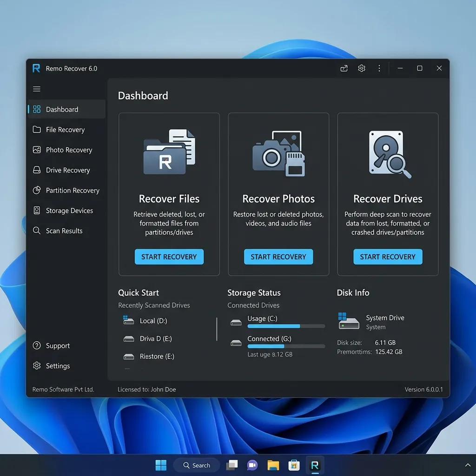Click the Driva D (E:) drive icon
The width and height of the screenshot is (476, 476).
[129, 339]
